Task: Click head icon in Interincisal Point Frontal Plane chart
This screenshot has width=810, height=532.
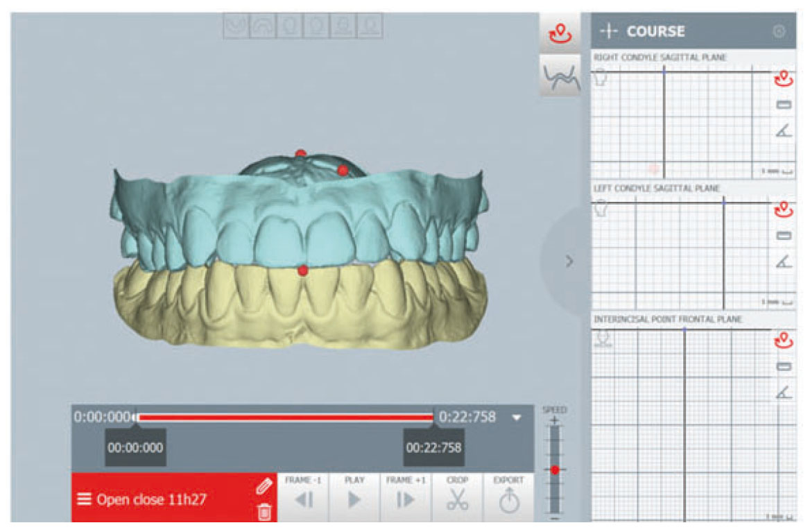Action: tap(603, 339)
